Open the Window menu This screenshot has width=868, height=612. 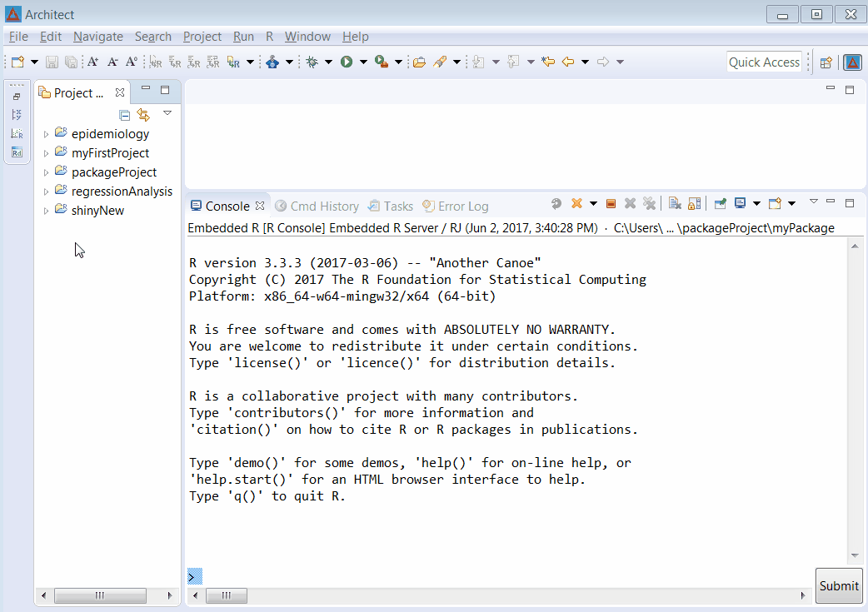307,37
